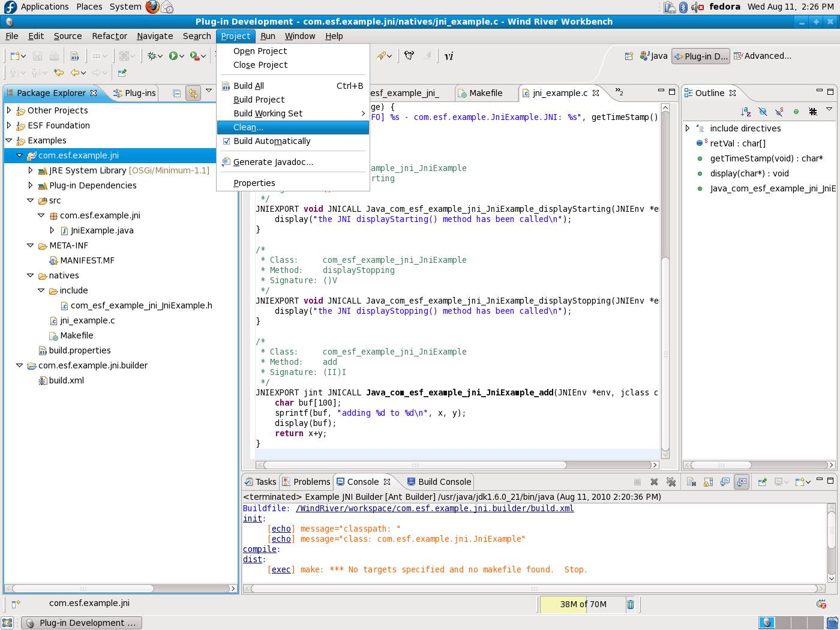The height and width of the screenshot is (630, 840).
Task: Expand Plug-in Dependencies node
Action: [31, 185]
